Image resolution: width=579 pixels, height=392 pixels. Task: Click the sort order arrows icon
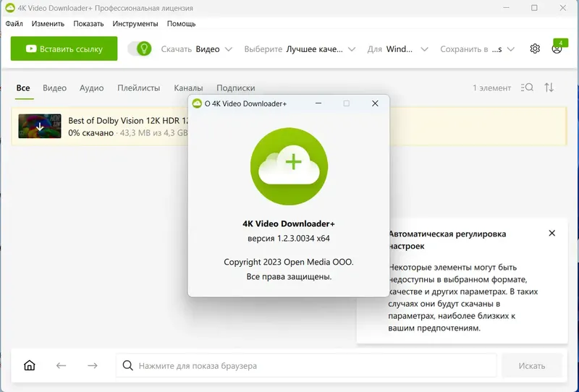click(x=549, y=88)
